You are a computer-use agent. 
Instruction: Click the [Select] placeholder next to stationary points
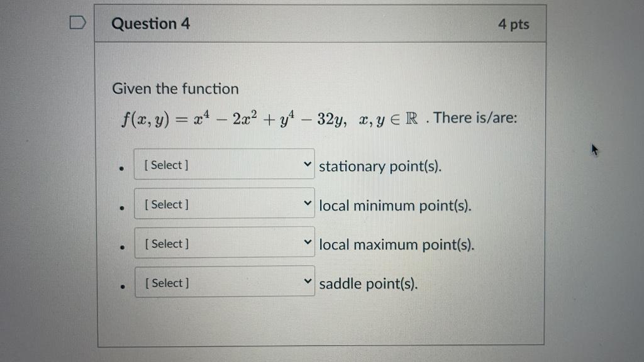tap(166, 165)
